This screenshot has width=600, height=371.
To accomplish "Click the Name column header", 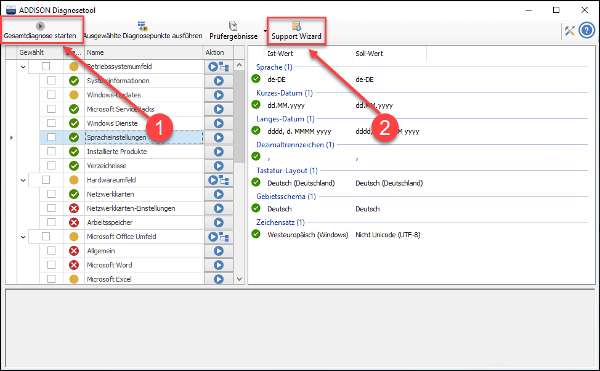I will (x=143, y=52).
